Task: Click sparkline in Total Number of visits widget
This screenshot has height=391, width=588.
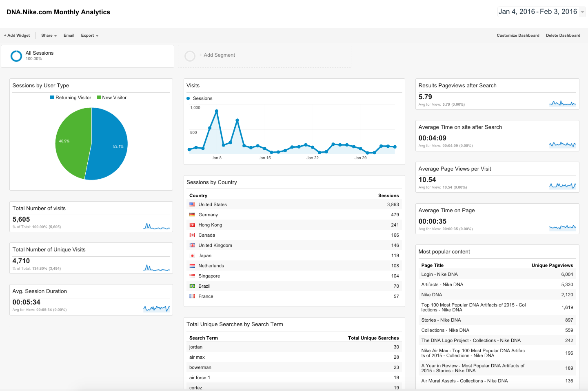Action: click(157, 226)
